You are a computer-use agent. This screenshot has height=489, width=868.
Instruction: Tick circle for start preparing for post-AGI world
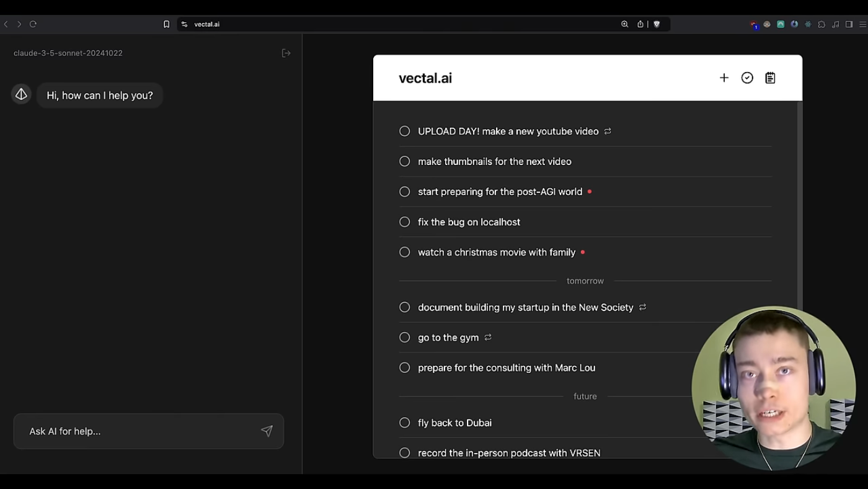(x=405, y=192)
